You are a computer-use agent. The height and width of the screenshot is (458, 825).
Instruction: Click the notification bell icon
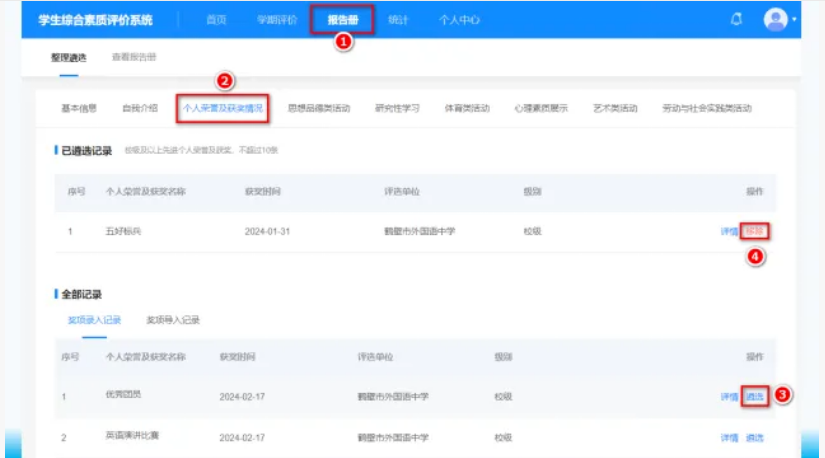(x=736, y=19)
